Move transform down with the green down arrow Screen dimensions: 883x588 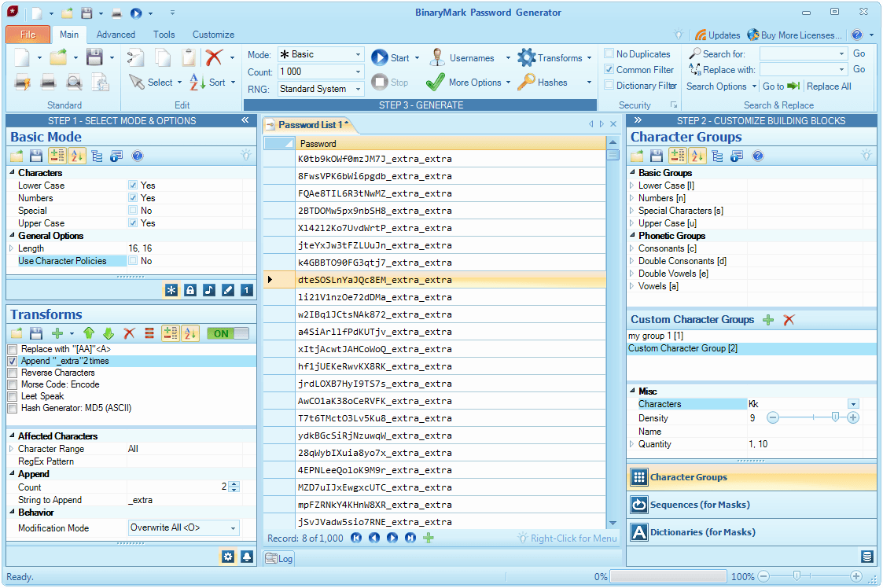click(109, 333)
